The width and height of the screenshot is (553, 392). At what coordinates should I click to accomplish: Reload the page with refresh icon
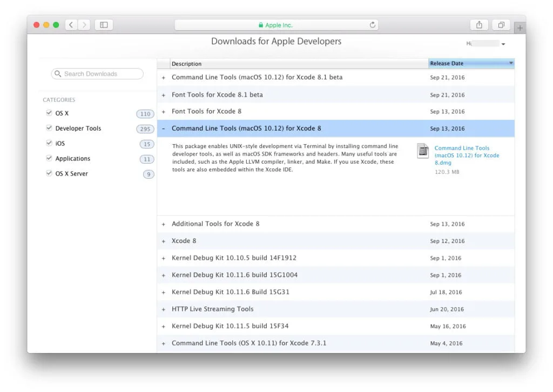pyautogui.click(x=373, y=25)
